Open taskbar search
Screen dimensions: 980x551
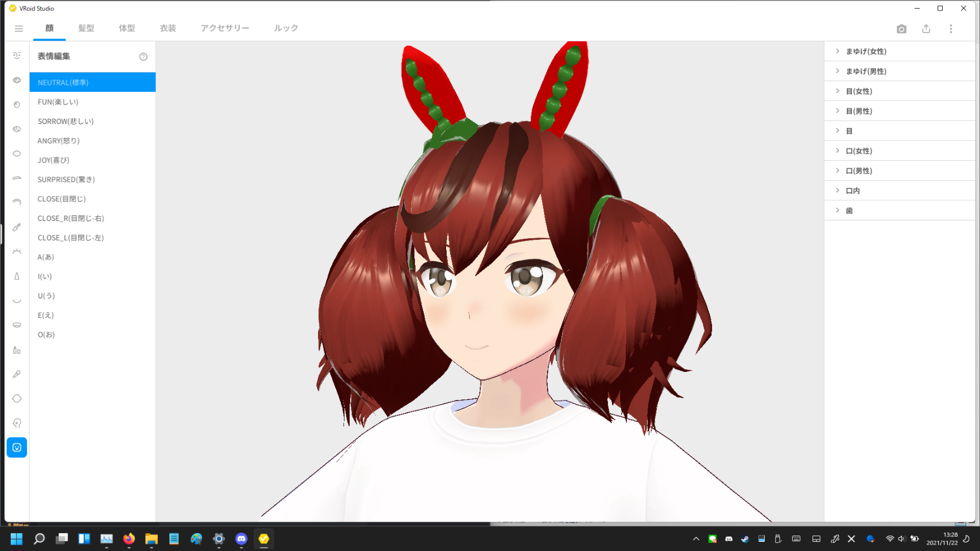point(39,539)
